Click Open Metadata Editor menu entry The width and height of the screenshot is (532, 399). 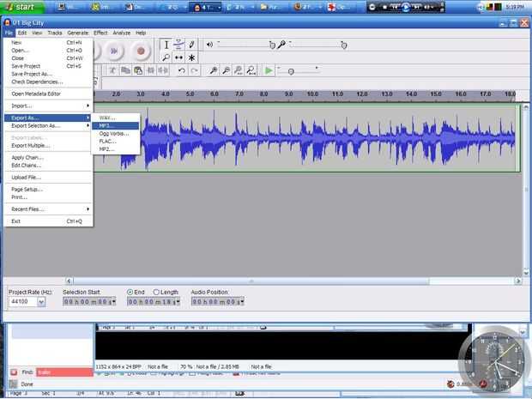tap(36, 94)
